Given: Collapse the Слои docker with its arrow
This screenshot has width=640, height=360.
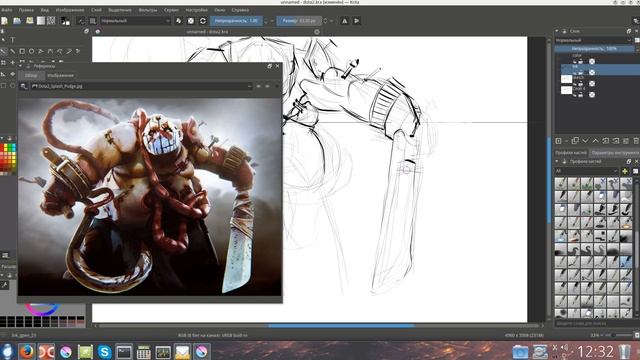Looking at the screenshot, I should click(557, 31).
